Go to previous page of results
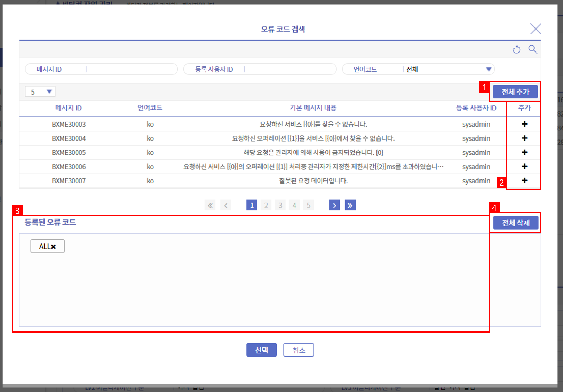 tap(226, 205)
